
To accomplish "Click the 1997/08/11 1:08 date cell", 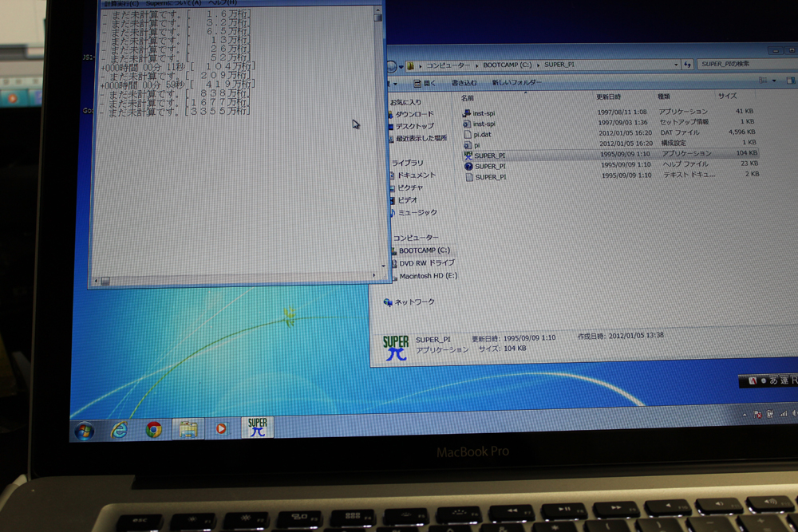I will tap(622, 112).
